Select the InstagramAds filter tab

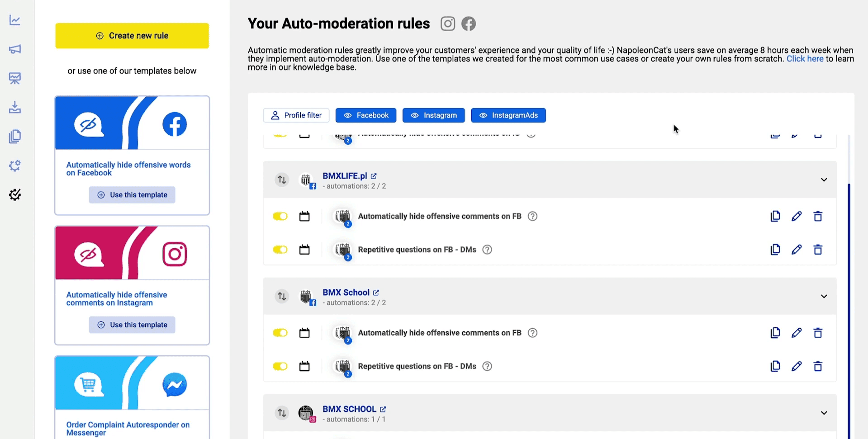508,115
